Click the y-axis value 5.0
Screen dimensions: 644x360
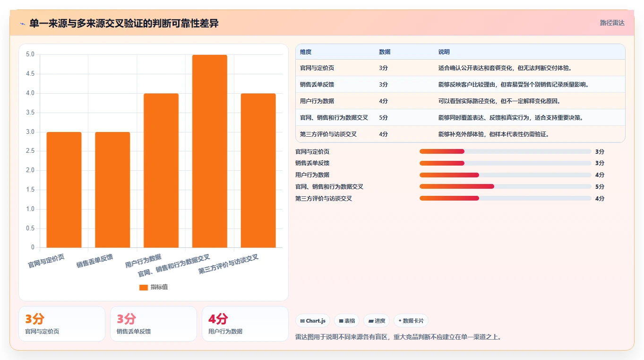coord(30,54)
